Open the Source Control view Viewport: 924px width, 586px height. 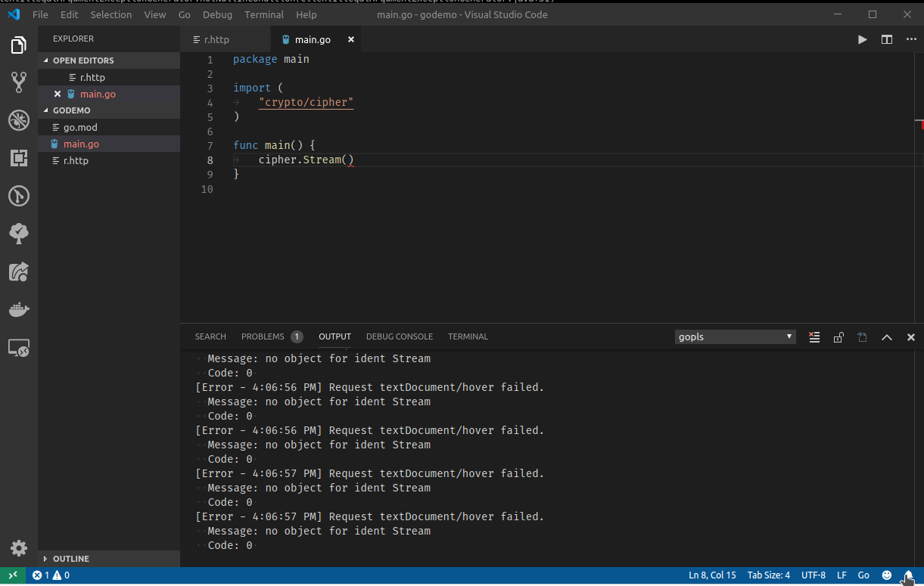pyautogui.click(x=19, y=82)
